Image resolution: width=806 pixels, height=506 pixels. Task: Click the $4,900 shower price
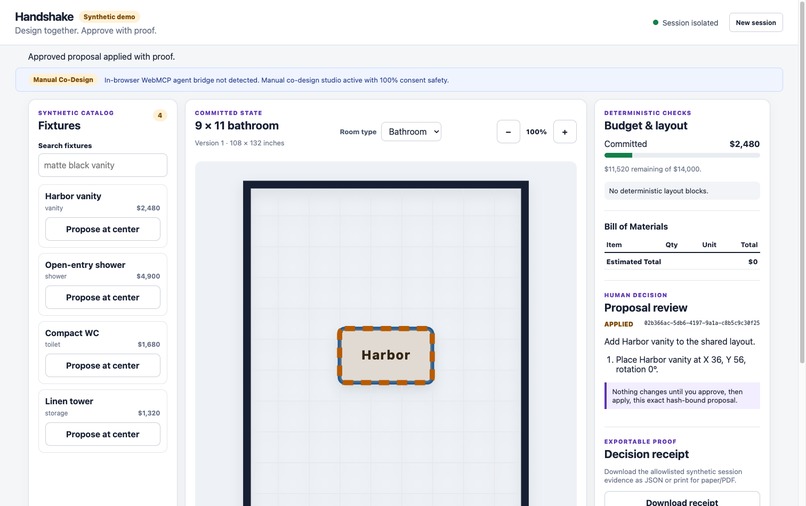click(148, 276)
